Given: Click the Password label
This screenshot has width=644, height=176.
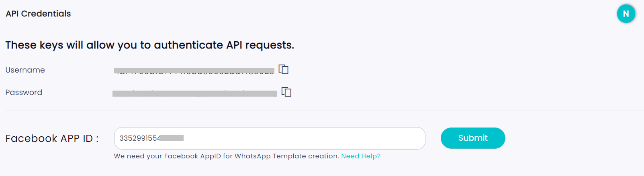Looking at the screenshot, I should 24,93.
